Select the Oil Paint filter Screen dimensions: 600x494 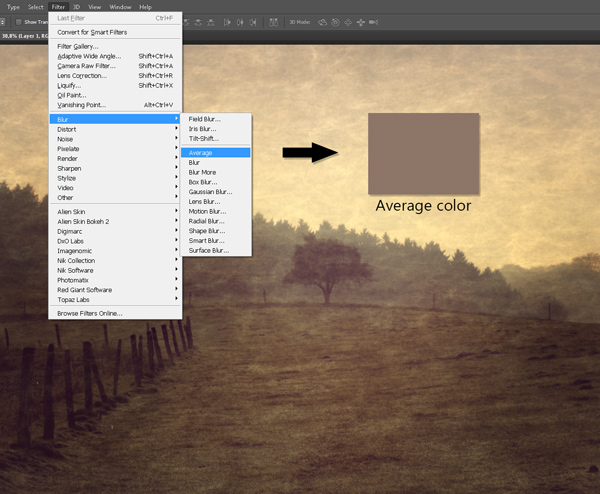(x=115, y=95)
